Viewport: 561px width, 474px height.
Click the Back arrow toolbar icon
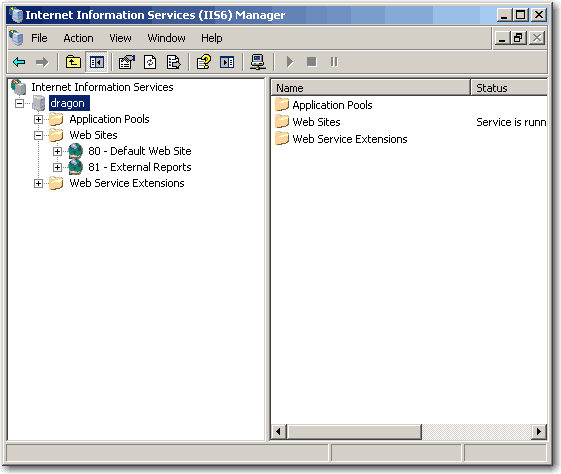[x=19, y=62]
